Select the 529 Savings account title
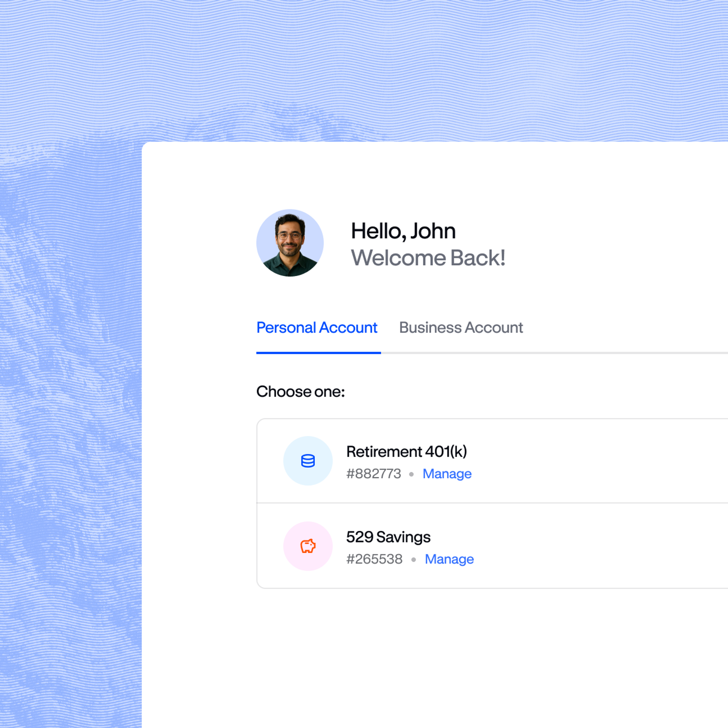 coord(388,537)
